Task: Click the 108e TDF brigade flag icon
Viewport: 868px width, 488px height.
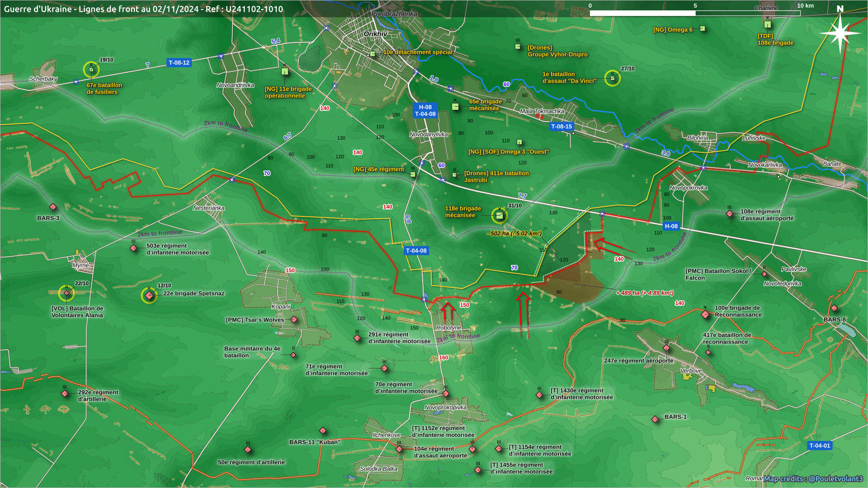Action: pos(767,24)
